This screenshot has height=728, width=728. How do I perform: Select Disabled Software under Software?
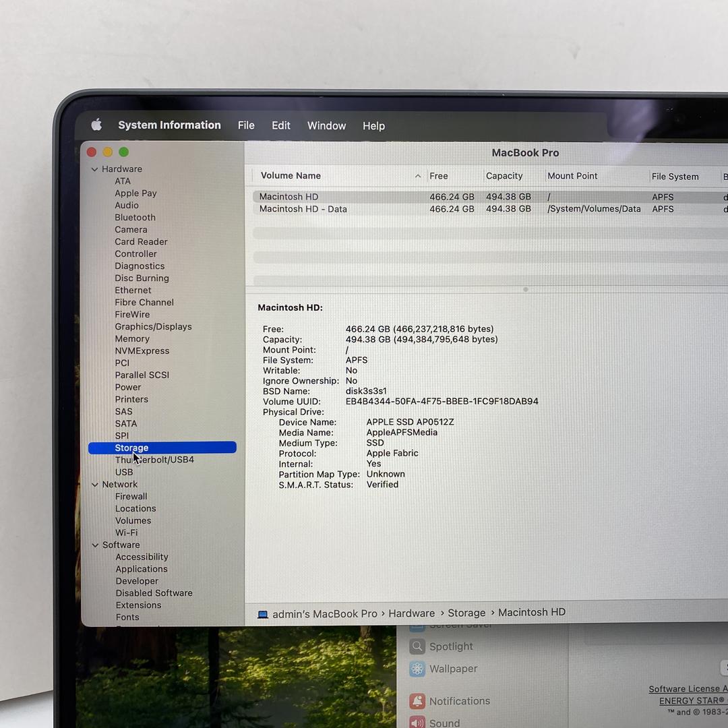point(154,593)
